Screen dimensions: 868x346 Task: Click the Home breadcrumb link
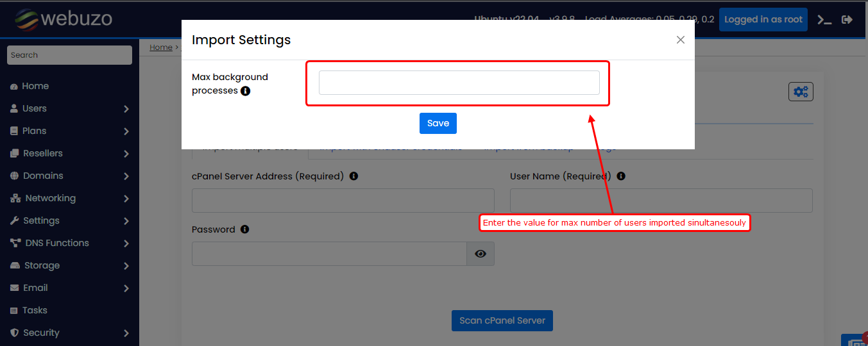[160, 47]
